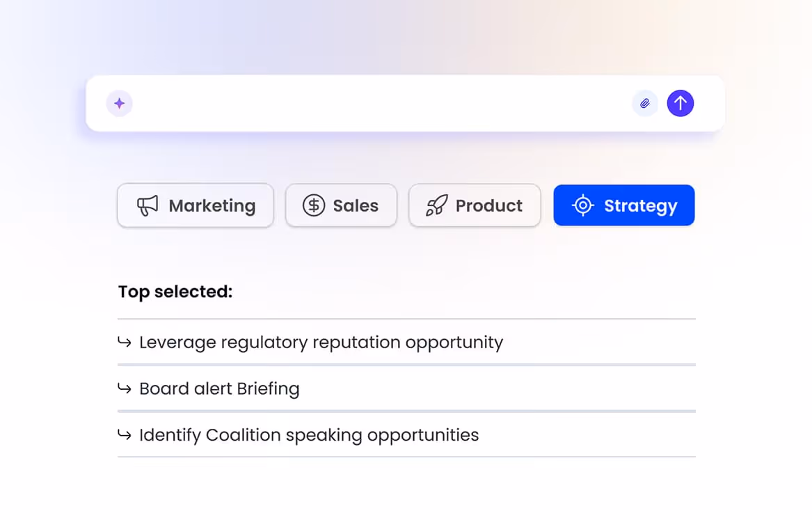Choose the Strategy category tab
The height and width of the screenshot is (520, 812).
click(x=624, y=205)
